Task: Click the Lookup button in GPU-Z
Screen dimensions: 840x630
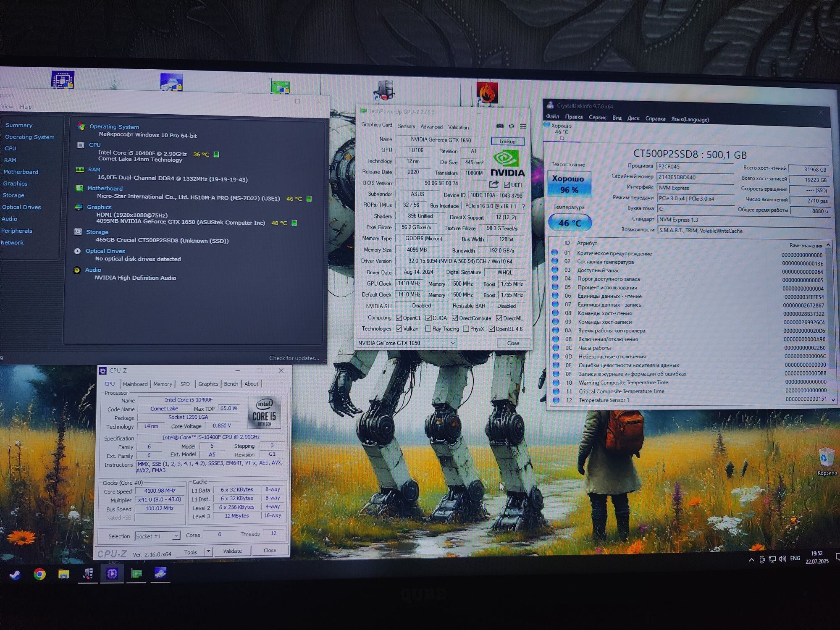Action: pyautogui.click(x=507, y=142)
